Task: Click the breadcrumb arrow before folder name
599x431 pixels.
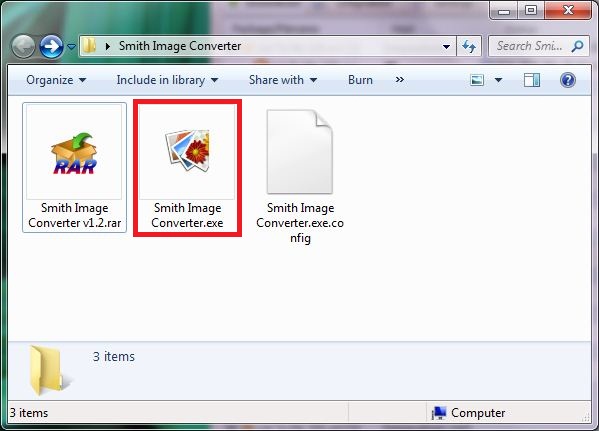Action: point(108,47)
